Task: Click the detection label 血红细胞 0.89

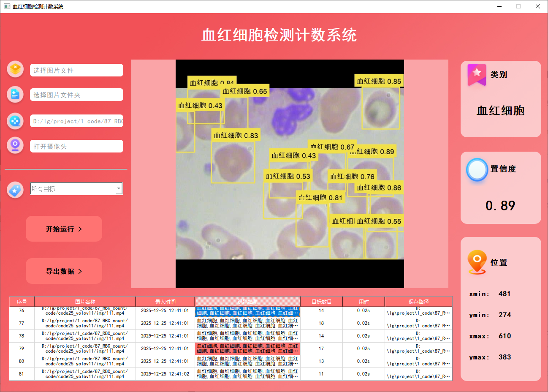Action: [374, 152]
